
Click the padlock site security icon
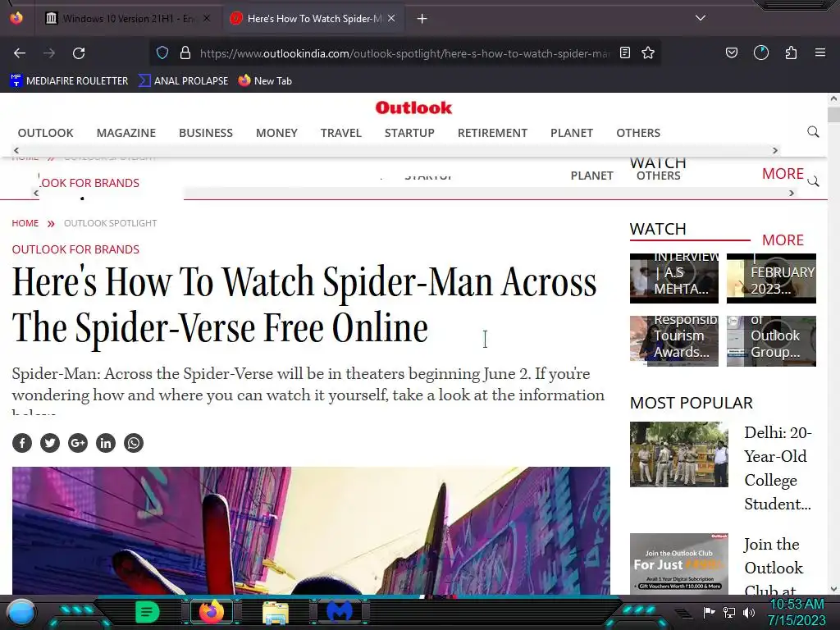[185, 52]
